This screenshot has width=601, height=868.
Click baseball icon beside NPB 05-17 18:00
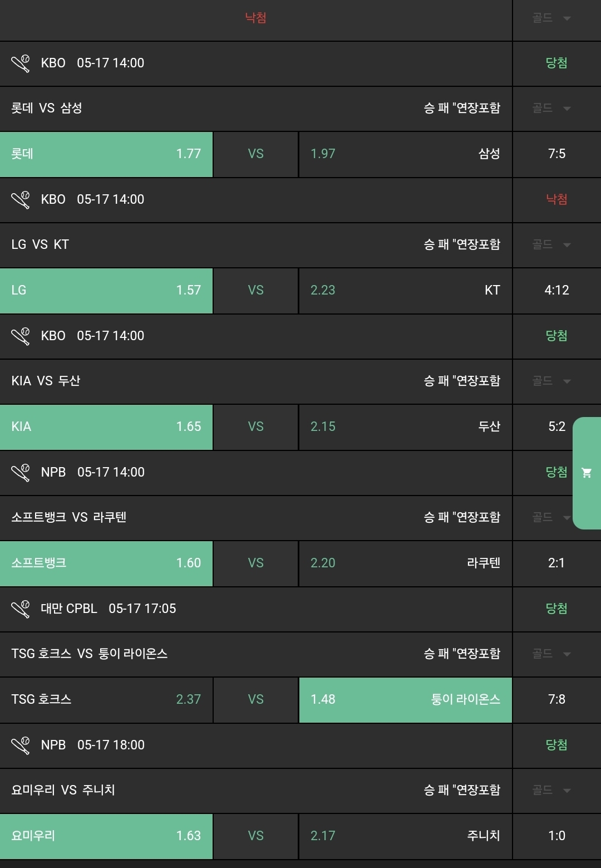tap(21, 746)
